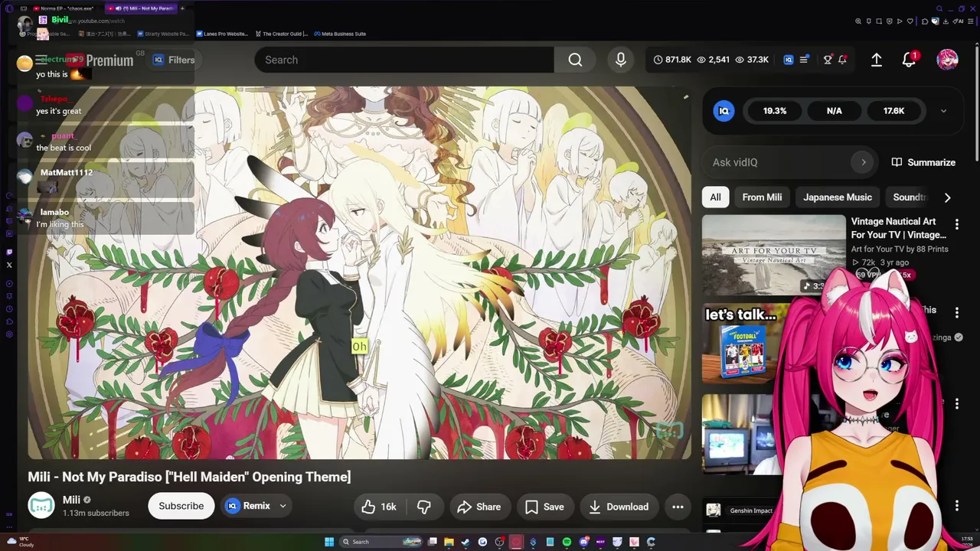Open the YouTube upload arrow icon

coord(877,60)
